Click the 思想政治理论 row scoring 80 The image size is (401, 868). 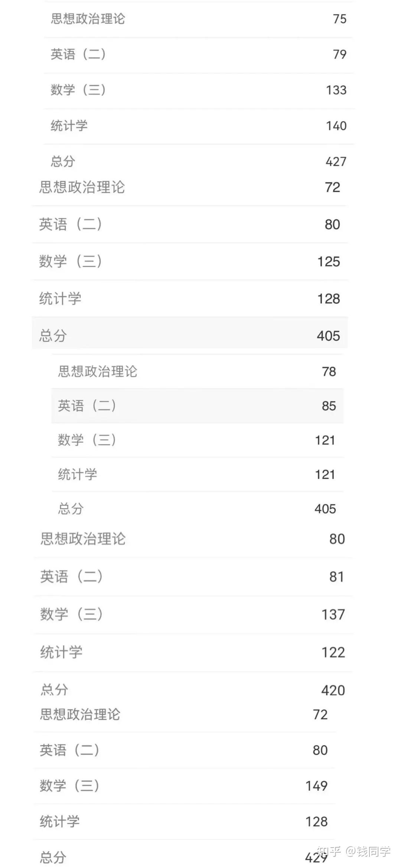coord(192,539)
